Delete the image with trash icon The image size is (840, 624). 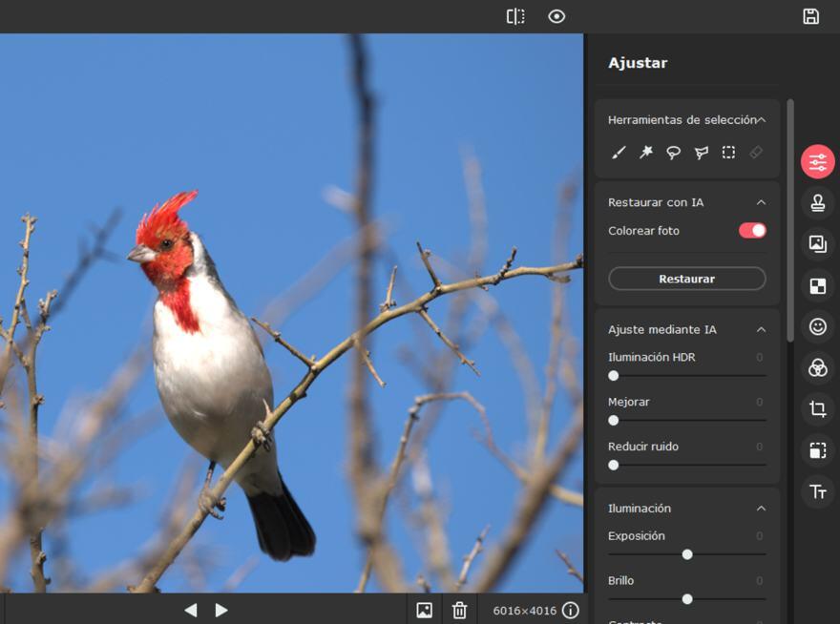(459, 610)
